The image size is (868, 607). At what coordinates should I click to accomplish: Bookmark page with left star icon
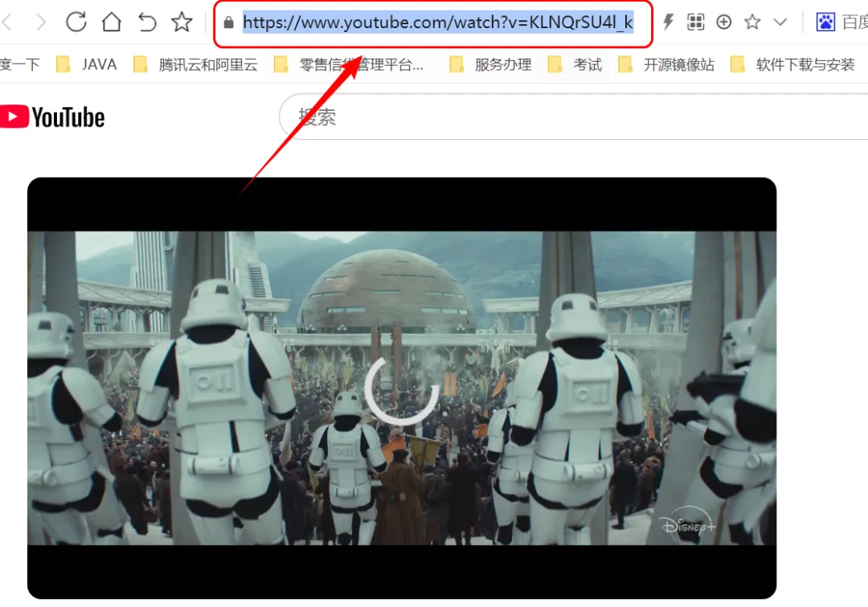point(182,23)
